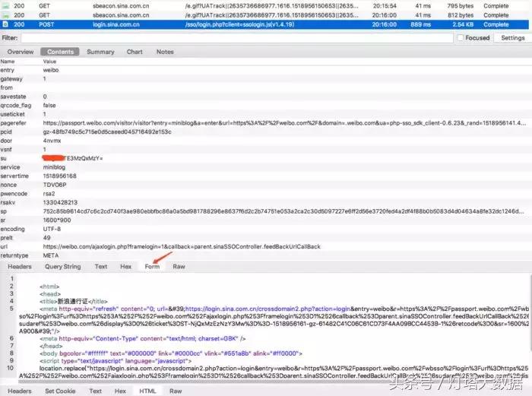Viewport: 532px width, 396px height.
Task: Select the pcid value gz-48fb749c5c...
Action: (x=107, y=131)
